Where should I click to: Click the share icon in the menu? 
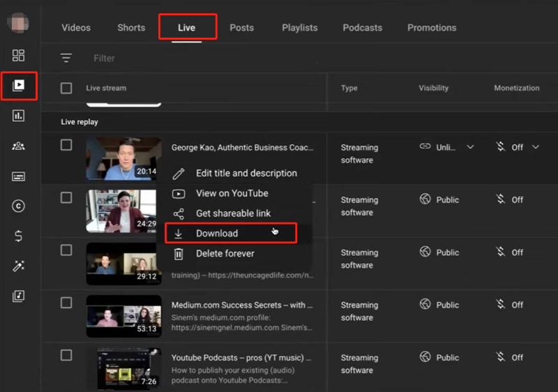coord(179,213)
